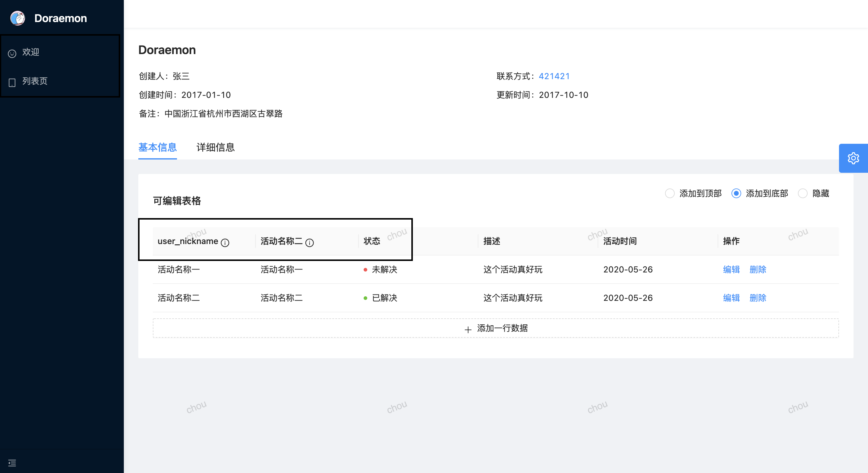This screenshot has width=868, height=473.
Task: Click the Doraemon logo icon
Action: pyautogui.click(x=18, y=18)
